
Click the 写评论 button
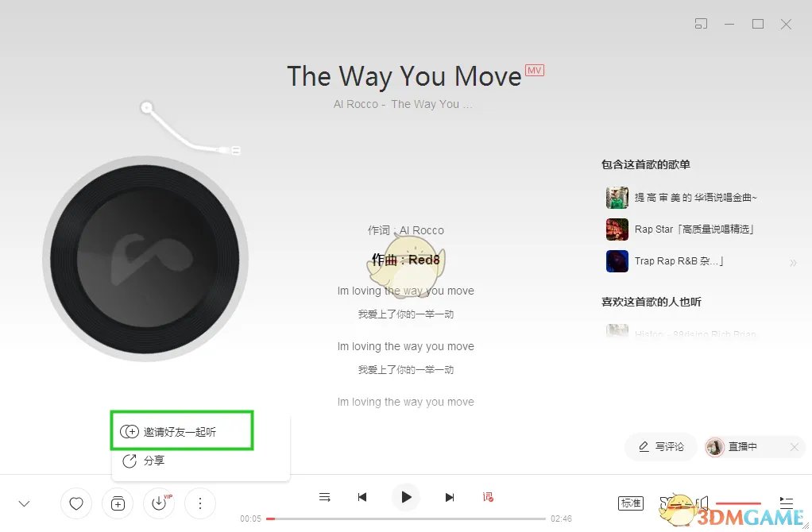click(x=661, y=446)
